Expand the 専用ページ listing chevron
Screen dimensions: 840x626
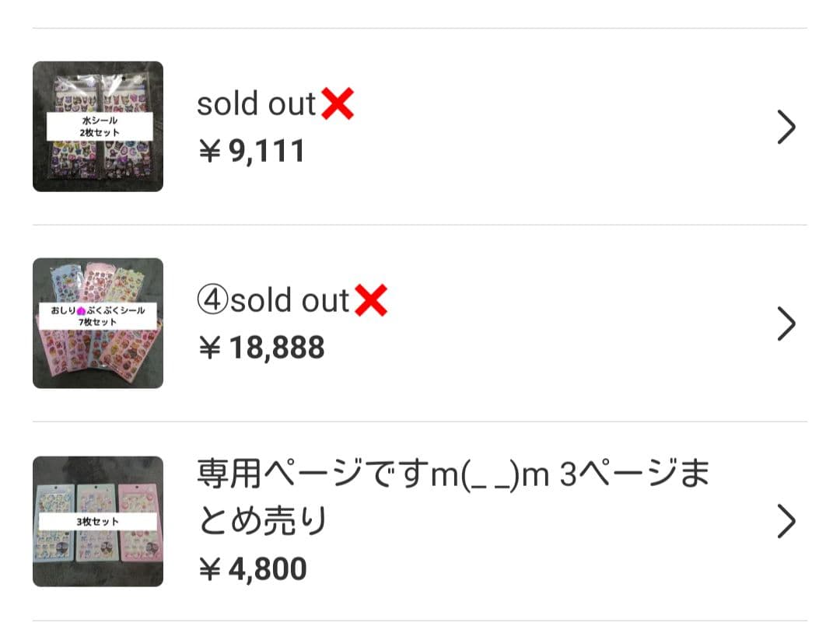[x=787, y=522]
